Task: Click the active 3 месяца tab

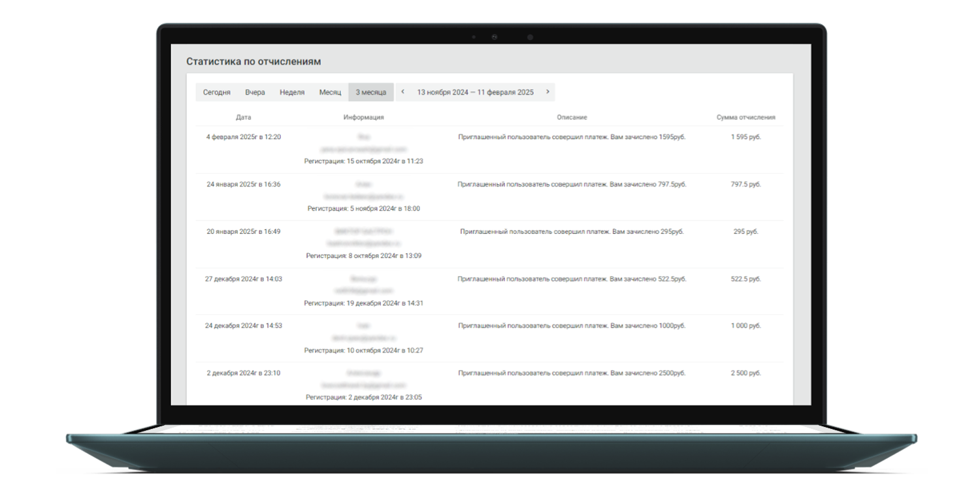Action: tap(370, 92)
